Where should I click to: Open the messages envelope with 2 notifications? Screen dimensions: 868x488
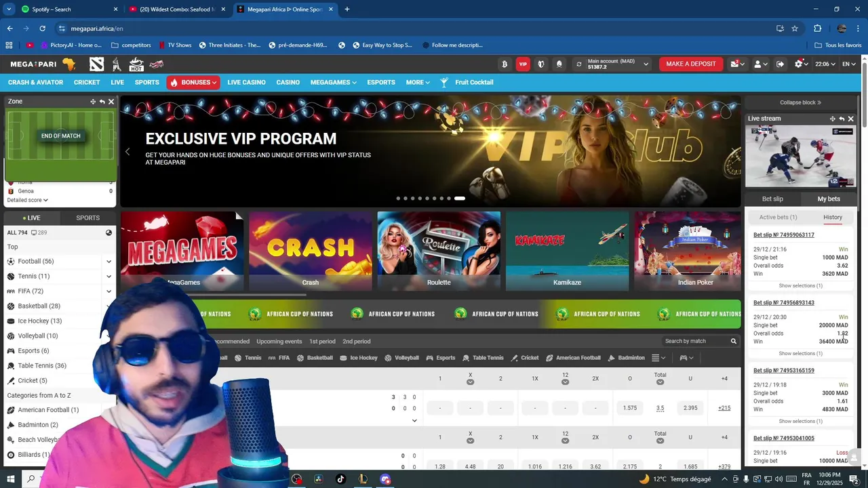pos(737,64)
